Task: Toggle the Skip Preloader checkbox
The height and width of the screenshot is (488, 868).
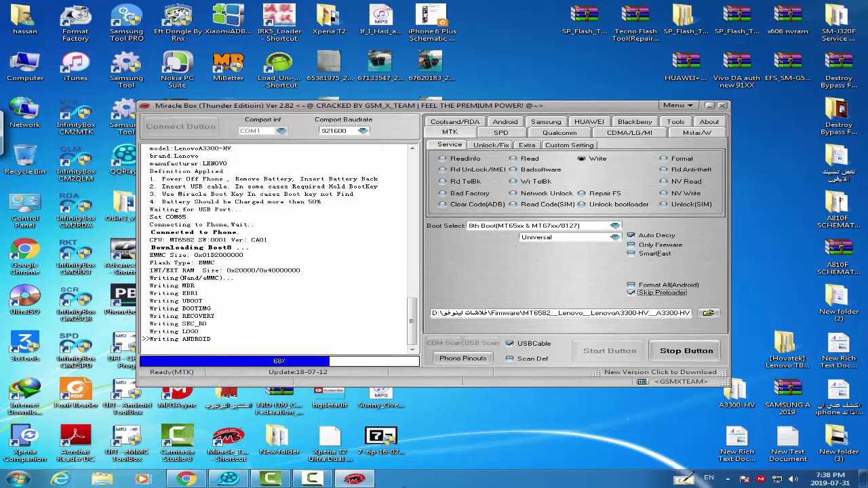Action: (x=631, y=293)
